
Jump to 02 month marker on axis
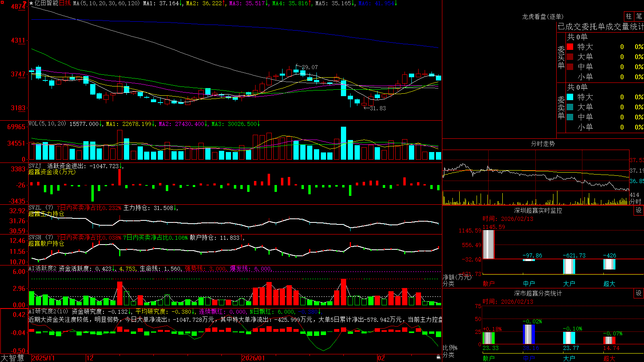pos(381,358)
